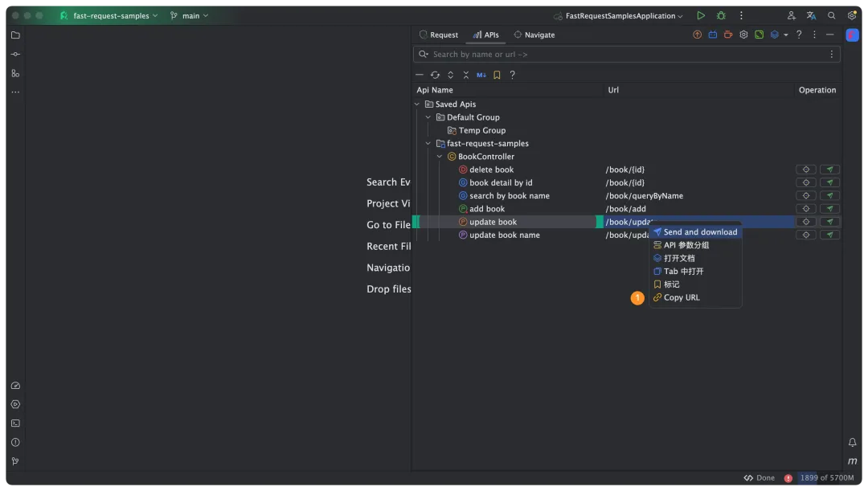Image resolution: width=868 pixels, height=491 pixels.
Task: Open the Project folder tool window
Action: (x=15, y=35)
